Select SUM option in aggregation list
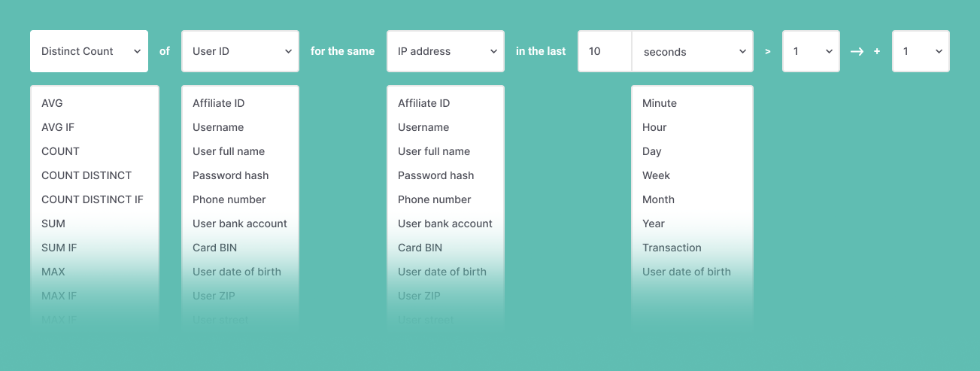This screenshot has width=980, height=371. tap(53, 224)
